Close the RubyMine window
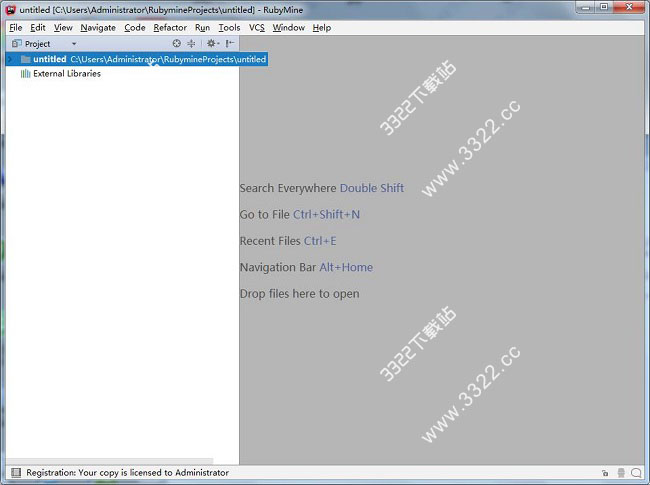 coord(629,7)
